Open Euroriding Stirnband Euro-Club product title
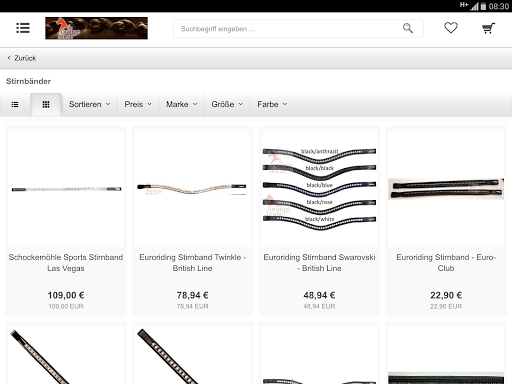This screenshot has width=512, height=384. [446, 263]
